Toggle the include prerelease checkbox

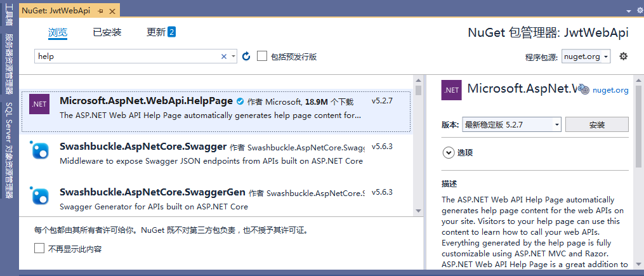[261, 56]
